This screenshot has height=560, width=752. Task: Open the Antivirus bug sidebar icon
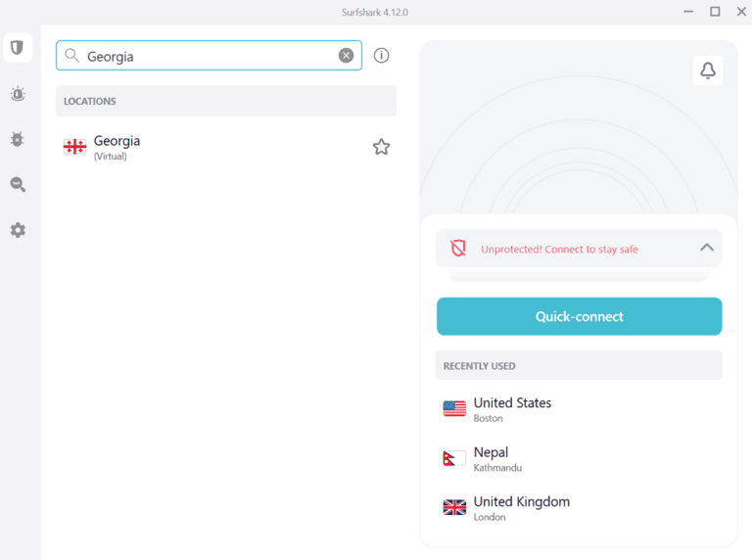pos(17,139)
